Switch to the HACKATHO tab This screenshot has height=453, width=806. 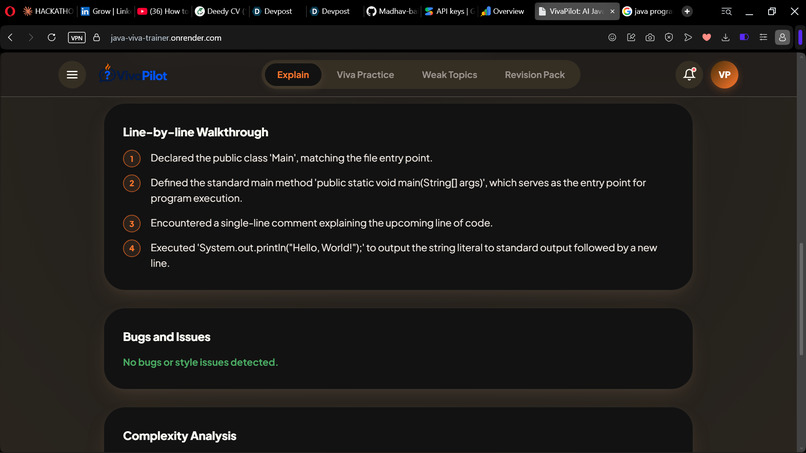(48, 11)
